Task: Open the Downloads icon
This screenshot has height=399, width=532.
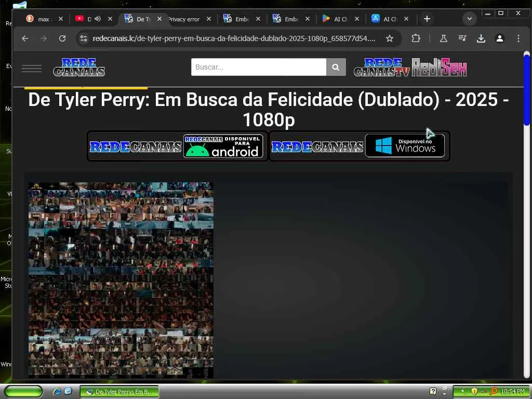Action: click(481, 38)
